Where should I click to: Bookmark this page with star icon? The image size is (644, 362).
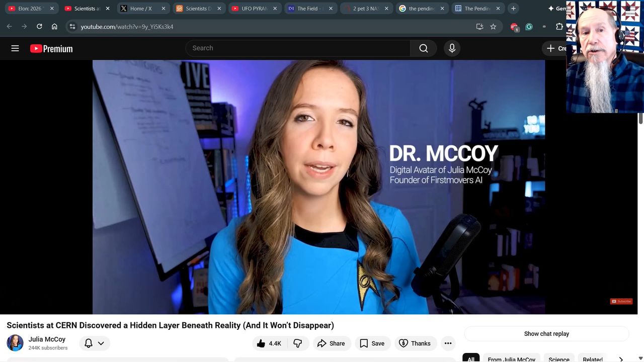click(493, 27)
